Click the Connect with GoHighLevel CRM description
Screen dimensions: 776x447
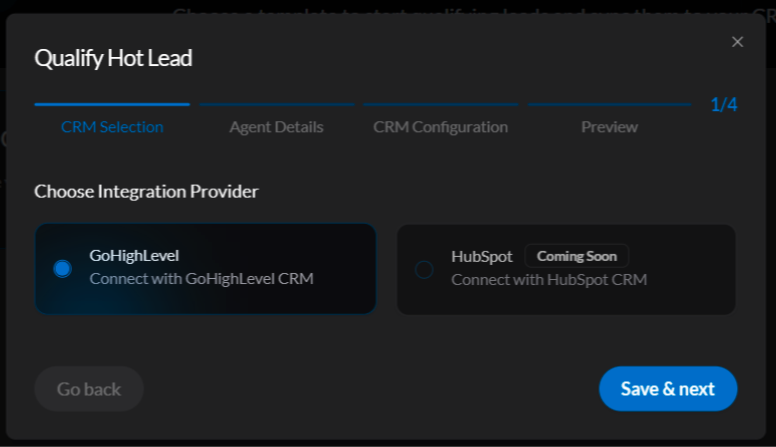[x=201, y=278]
